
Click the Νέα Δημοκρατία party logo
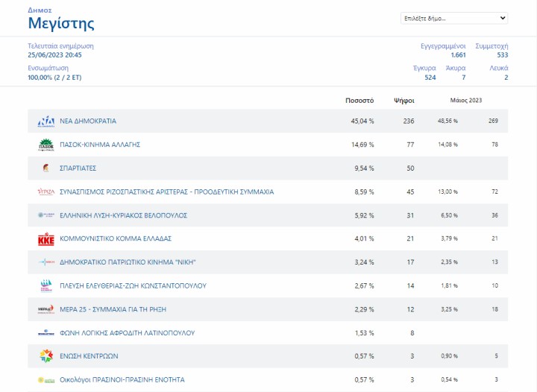(x=46, y=121)
